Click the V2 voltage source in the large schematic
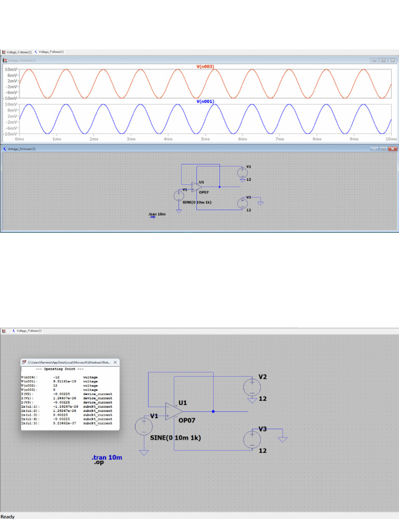This screenshot has height=532, width=399. [x=252, y=387]
